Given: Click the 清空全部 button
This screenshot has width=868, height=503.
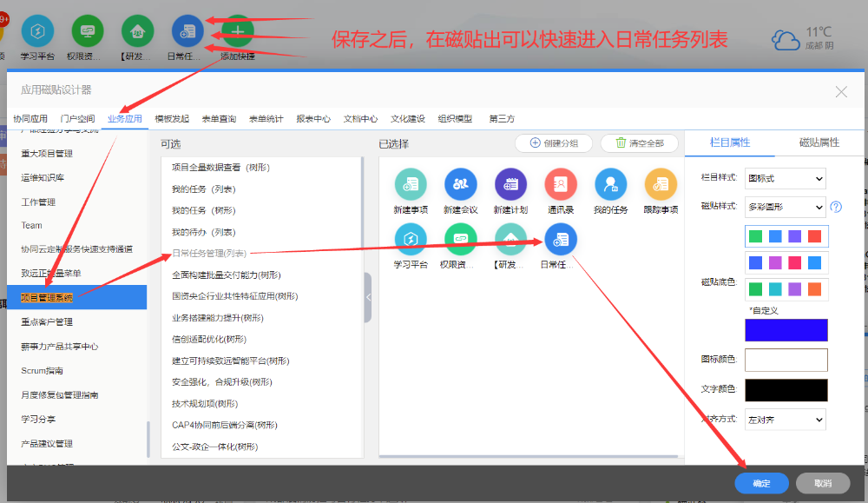Looking at the screenshot, I should 639,142.
